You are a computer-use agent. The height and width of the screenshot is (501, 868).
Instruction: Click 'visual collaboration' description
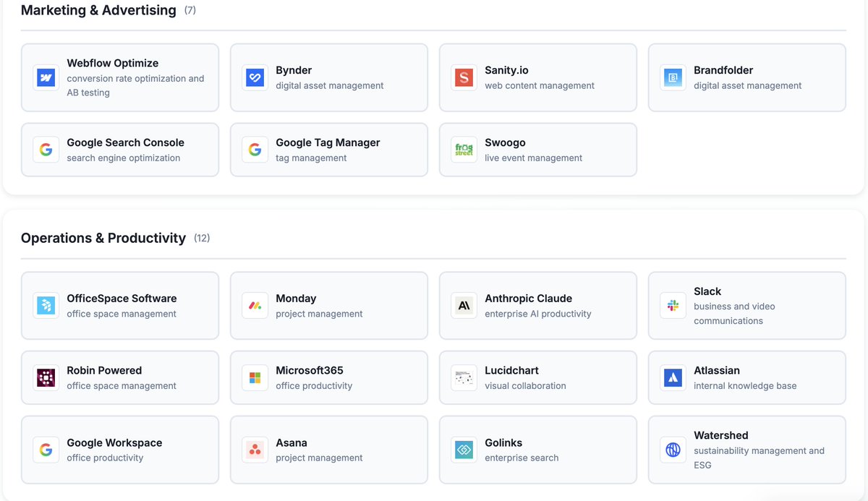click(x=525, y=385)
